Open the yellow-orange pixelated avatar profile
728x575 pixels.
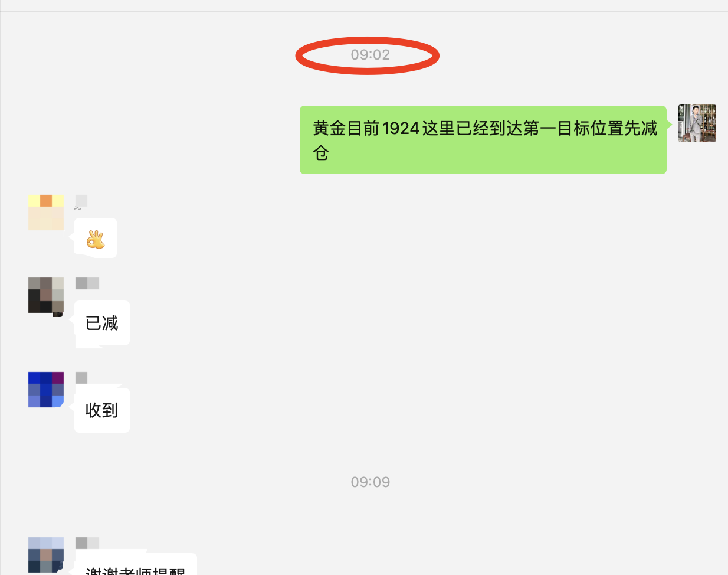tap(46, 213)
